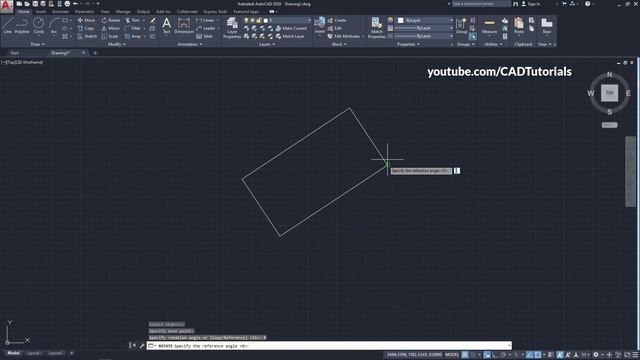Toggle object snap in status bar
This screenshot has height=360, width=640.
click(538, 355)
